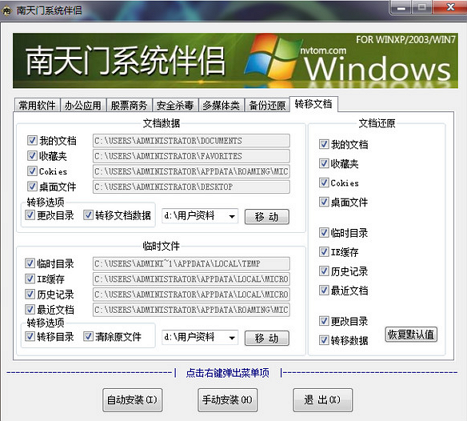Click the 退出(X) button
The image size is (467, 421).
click(323, 400)
